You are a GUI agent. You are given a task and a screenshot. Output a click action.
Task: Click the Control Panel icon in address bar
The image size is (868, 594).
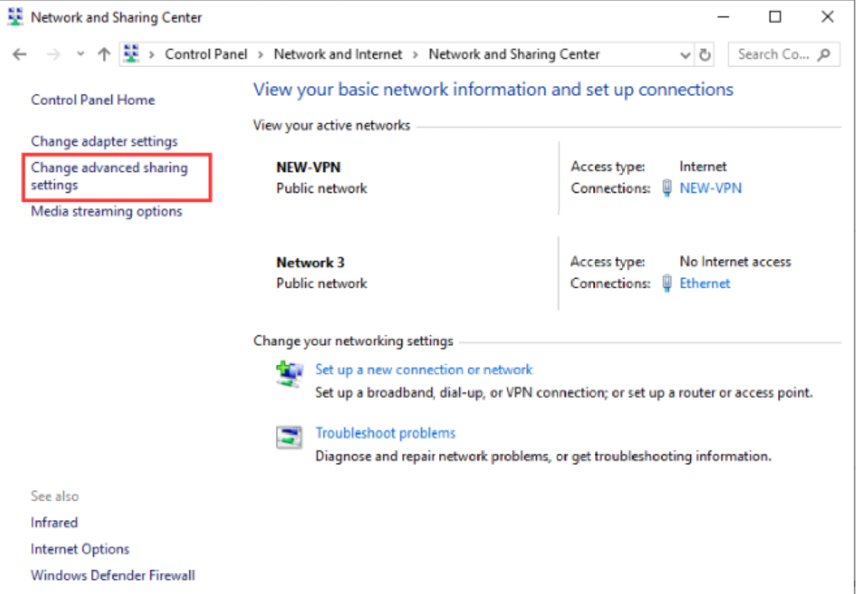131,54
